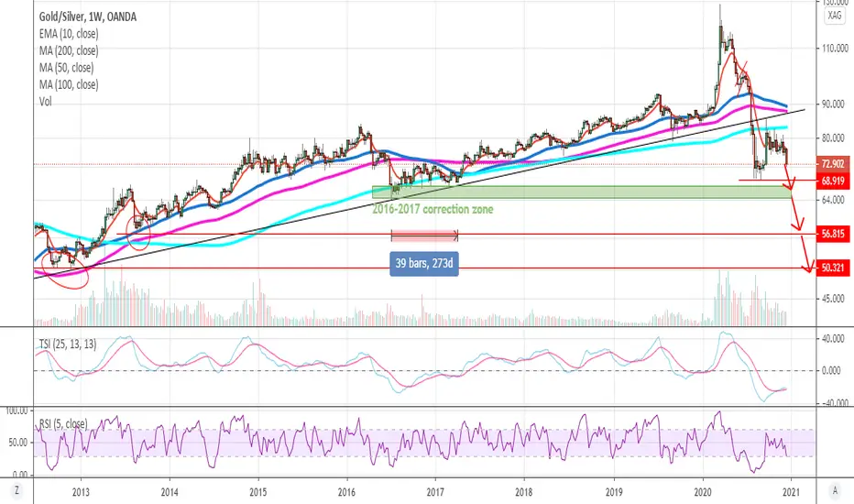The width and height of the screenshot is (854, 504).
Task: Click the 2021 label on time axis
Action: [791, 493]
